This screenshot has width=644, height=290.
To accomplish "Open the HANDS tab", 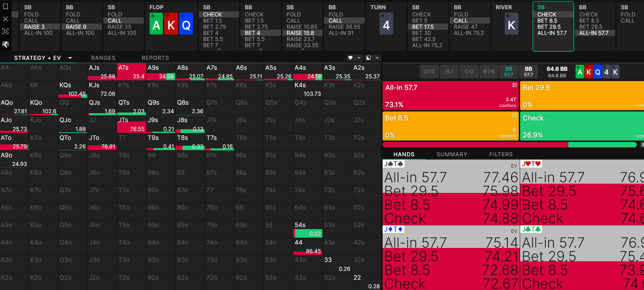I will (404, 154).
